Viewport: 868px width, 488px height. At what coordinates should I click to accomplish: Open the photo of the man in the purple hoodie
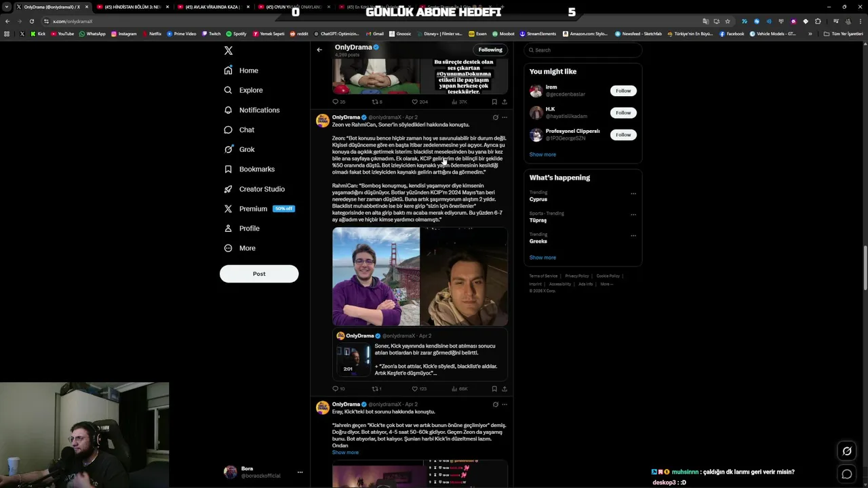376,277
